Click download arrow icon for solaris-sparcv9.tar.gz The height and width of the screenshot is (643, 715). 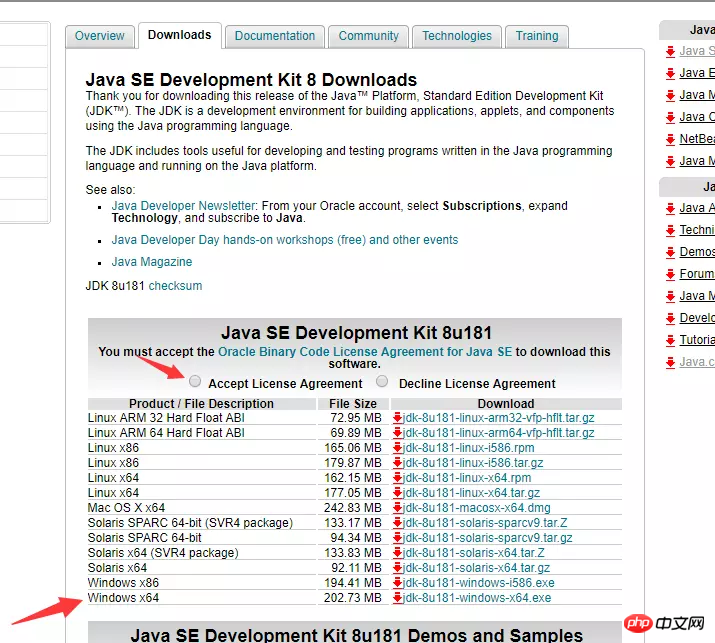[x=397, y=538]
